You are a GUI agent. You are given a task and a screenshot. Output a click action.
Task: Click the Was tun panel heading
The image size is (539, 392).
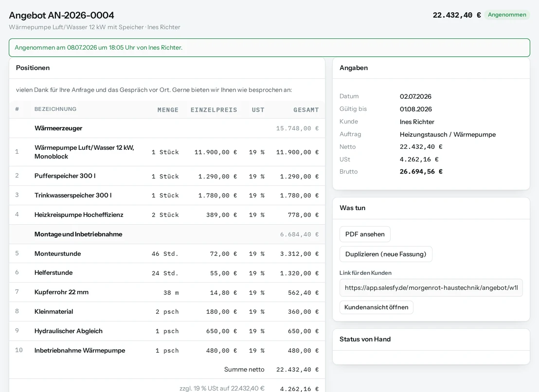click(352, 208)
